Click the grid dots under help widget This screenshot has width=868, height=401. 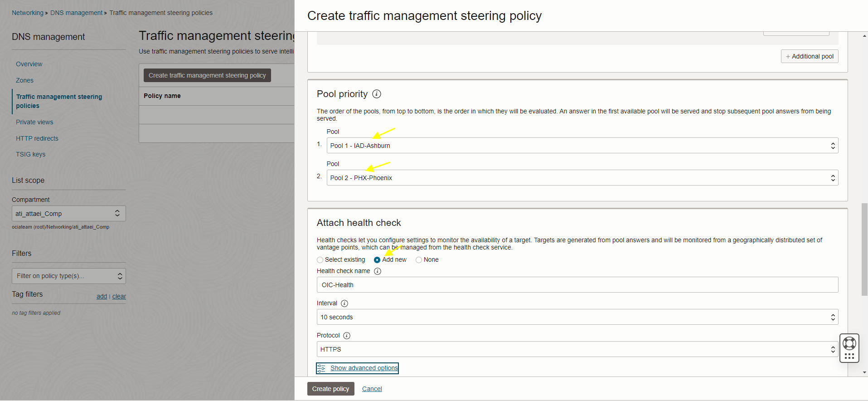(x=849, y=357)
